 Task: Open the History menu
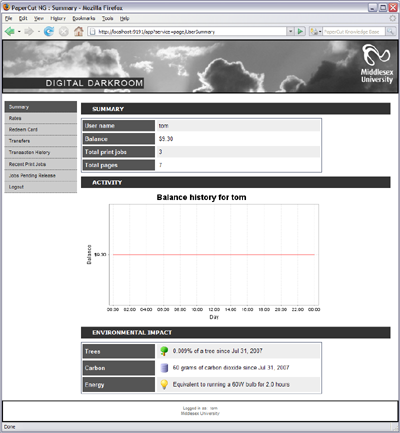coord(58,18)
